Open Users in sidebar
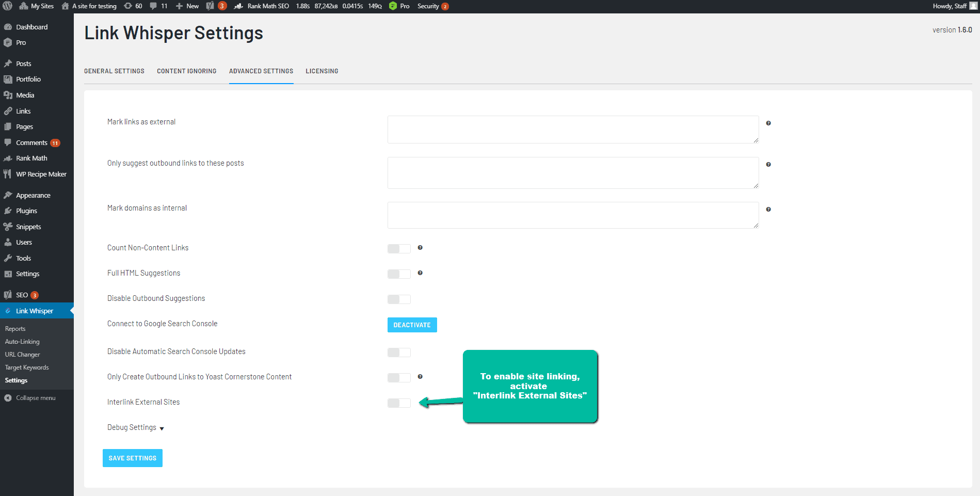The width and height of the screenshot is (980, 496). click(37, 243)
